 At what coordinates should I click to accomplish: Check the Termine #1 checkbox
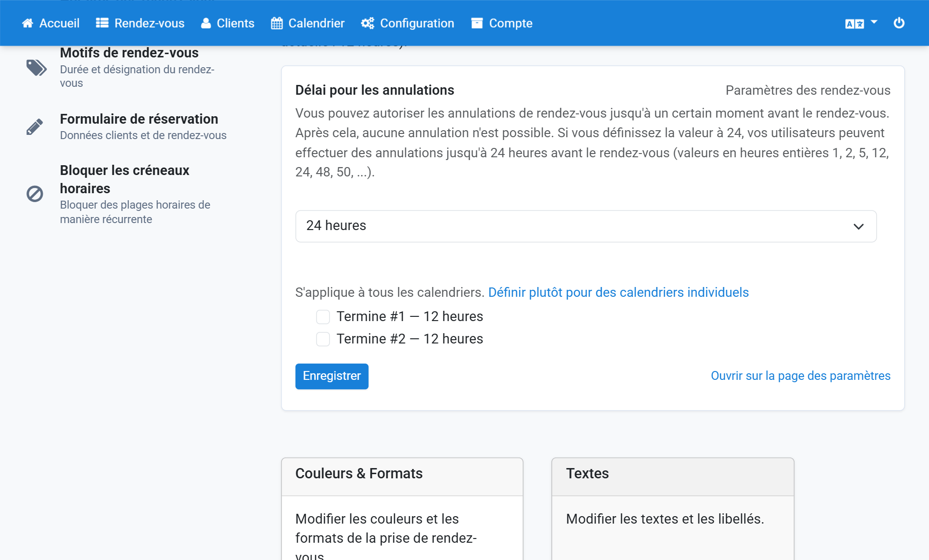[323, 317]
